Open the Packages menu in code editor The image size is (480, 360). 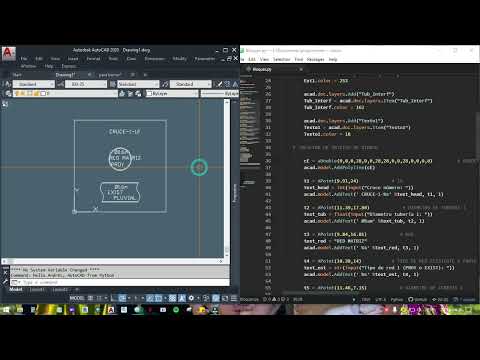[315, 59]
